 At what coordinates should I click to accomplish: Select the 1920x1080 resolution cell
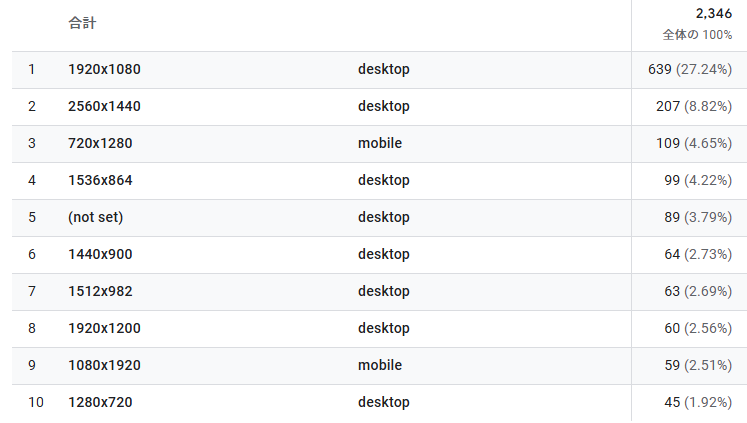pyautogui.click(x=104, y=70)
